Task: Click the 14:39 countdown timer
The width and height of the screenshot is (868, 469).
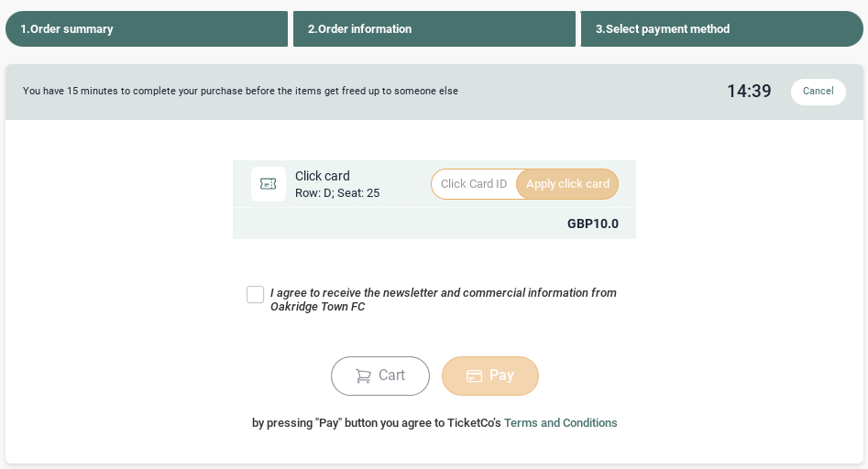Action: tap(749, 92)
